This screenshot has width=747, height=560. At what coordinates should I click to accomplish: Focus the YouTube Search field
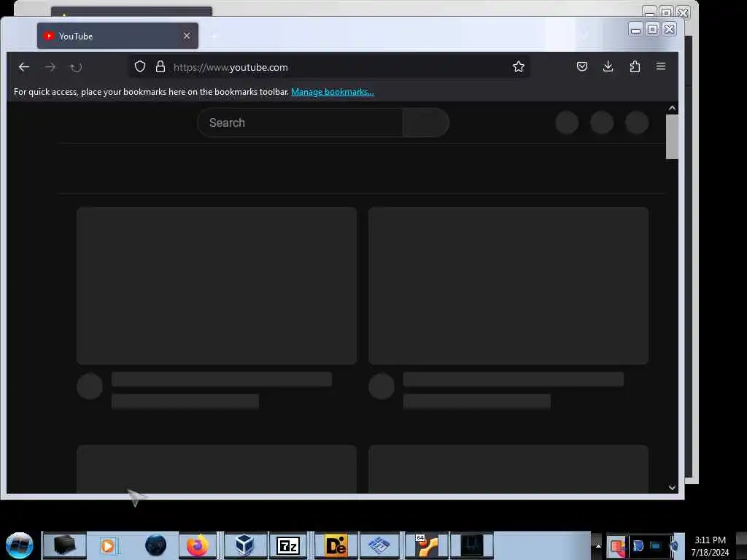pos(300,122)
